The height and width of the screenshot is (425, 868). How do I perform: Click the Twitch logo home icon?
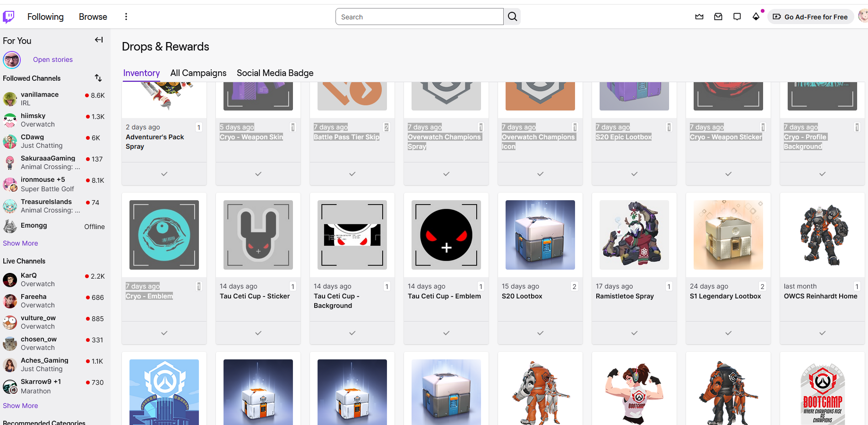[x=9, y=17]
